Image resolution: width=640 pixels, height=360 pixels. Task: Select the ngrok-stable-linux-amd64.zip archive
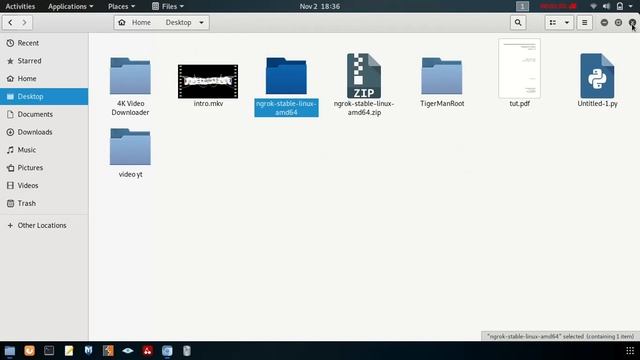point(364,76)
